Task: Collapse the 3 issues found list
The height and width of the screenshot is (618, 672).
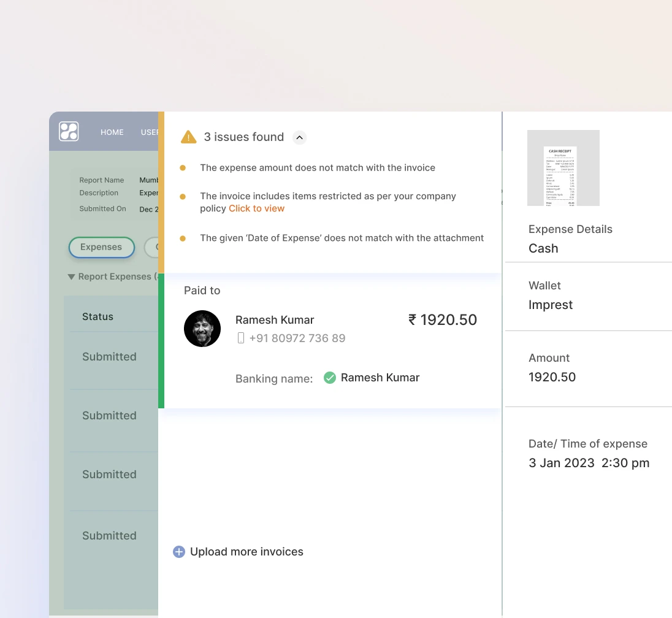Action: (x=299, y=137)
